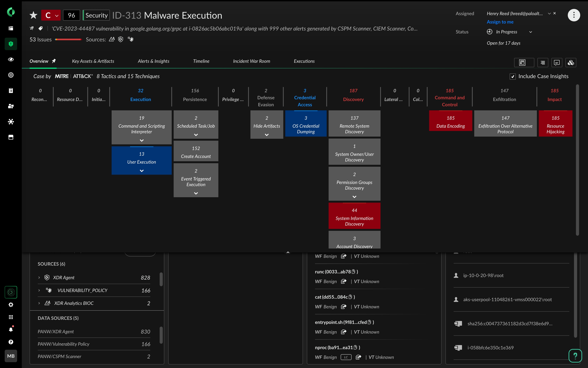Remove the assigned user Henry Reed
The width and height of the screenshot is (588, 368).
[x=555, y=13]
